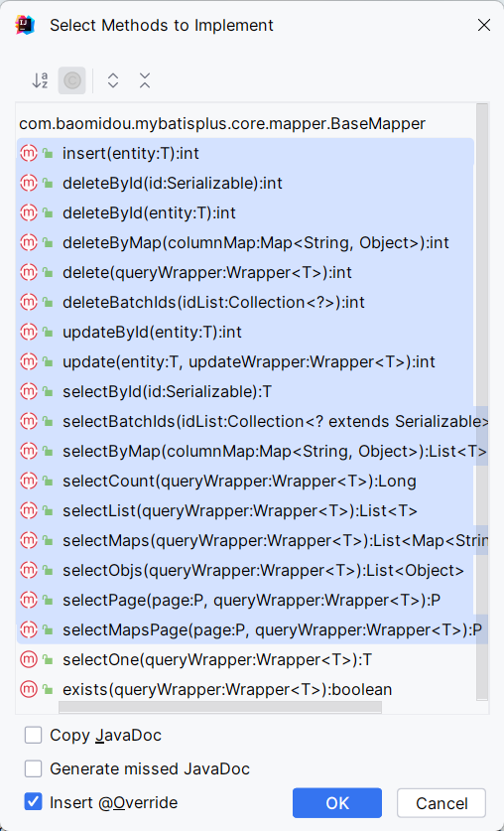The width and height of the screenshot is (504, 831).
Task: Select insert(entity:T):int method text
Action: [131, 154]
